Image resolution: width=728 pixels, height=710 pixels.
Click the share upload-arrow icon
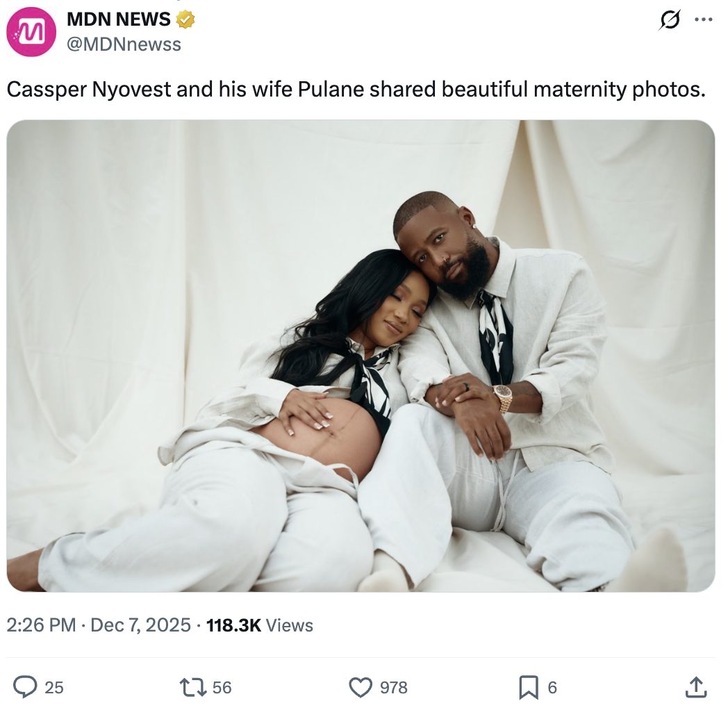[x=696, y=687]
